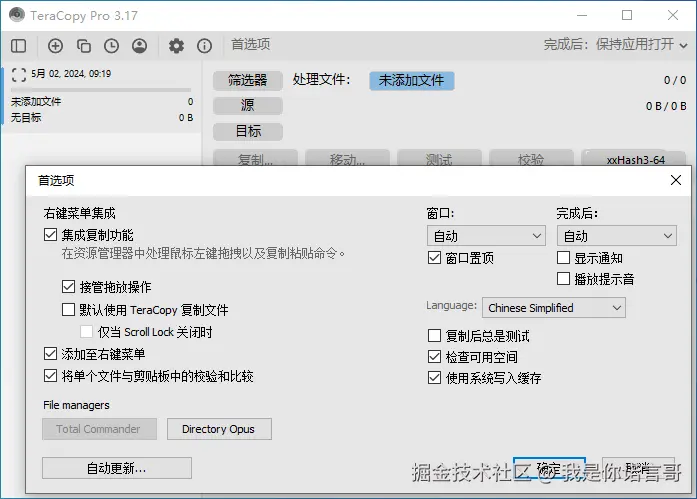697x499 pixels.
Task: Toggle the side panel icon
Action: coord(19,46)
